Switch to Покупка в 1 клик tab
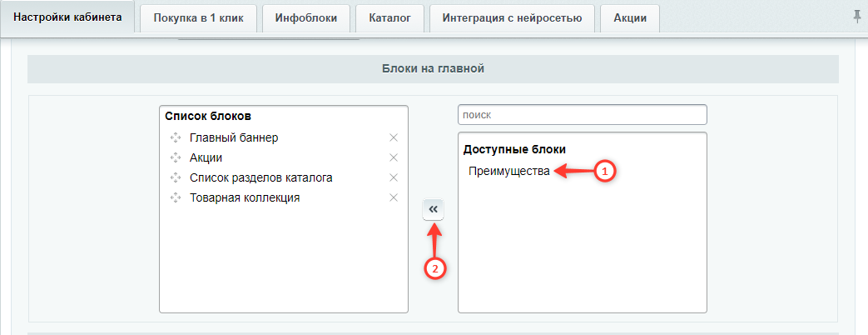The height and width of the screenshot is (335, 868). [x=198, y=17]
